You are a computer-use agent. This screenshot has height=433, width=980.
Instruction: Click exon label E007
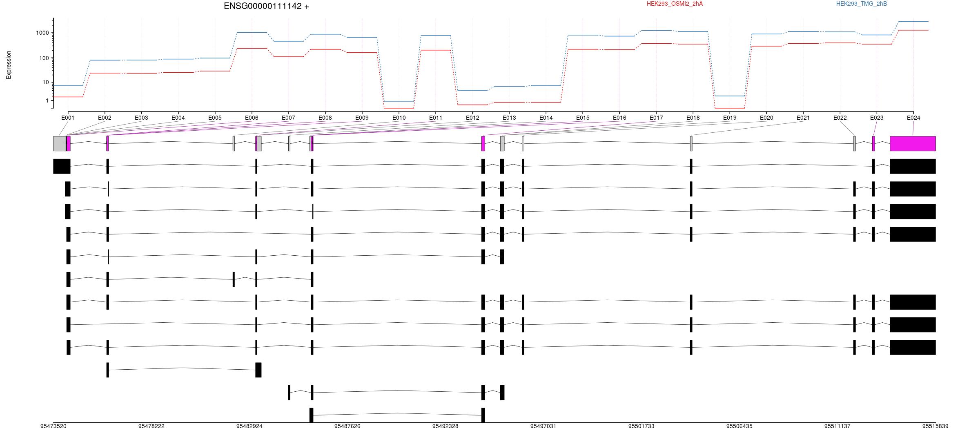[x=288, y=118]
